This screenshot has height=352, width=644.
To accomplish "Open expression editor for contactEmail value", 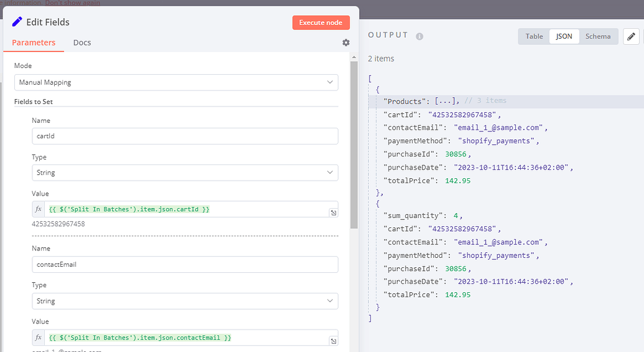I will click(x=334, y=341).
